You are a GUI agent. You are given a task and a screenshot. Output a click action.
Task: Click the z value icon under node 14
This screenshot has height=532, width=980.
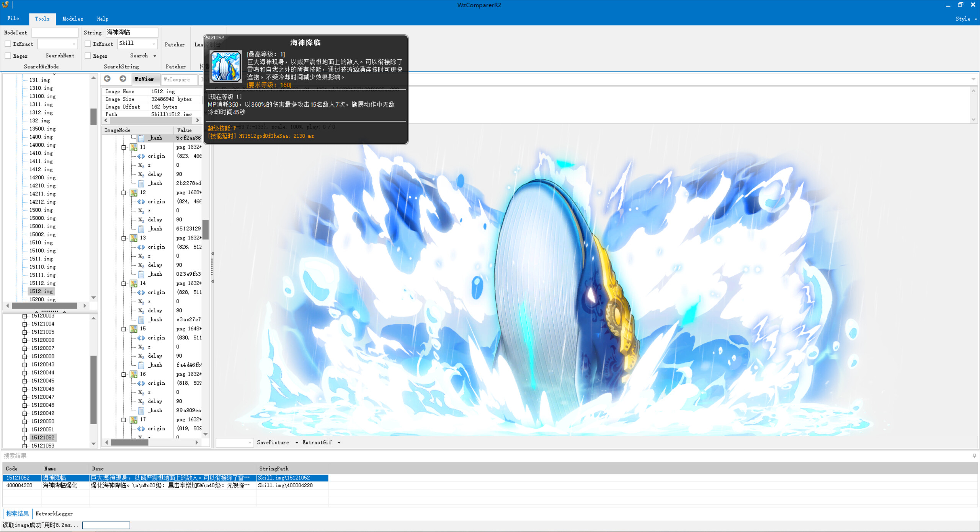[141, 301]
